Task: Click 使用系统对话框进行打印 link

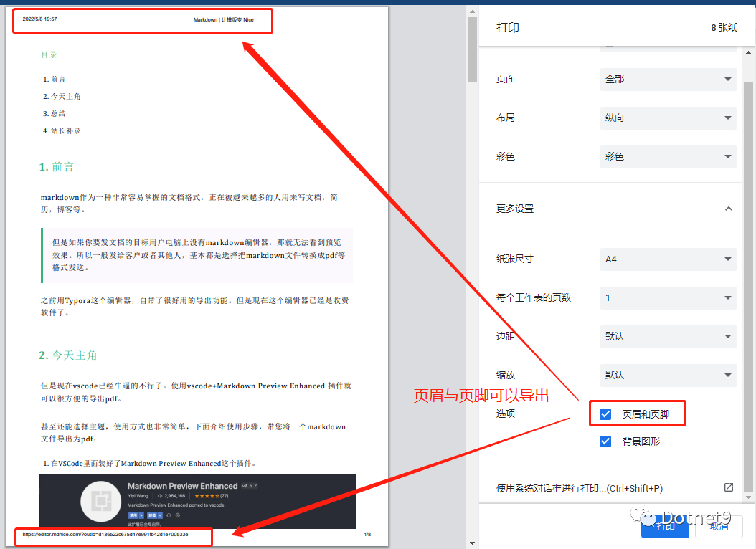Action: tap(580, 488)
